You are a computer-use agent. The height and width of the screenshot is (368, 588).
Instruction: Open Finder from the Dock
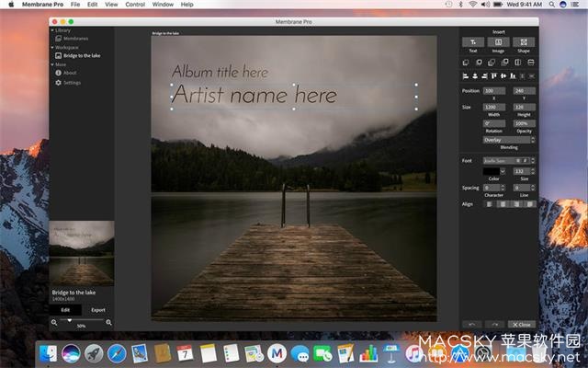(x=48, y=353)
